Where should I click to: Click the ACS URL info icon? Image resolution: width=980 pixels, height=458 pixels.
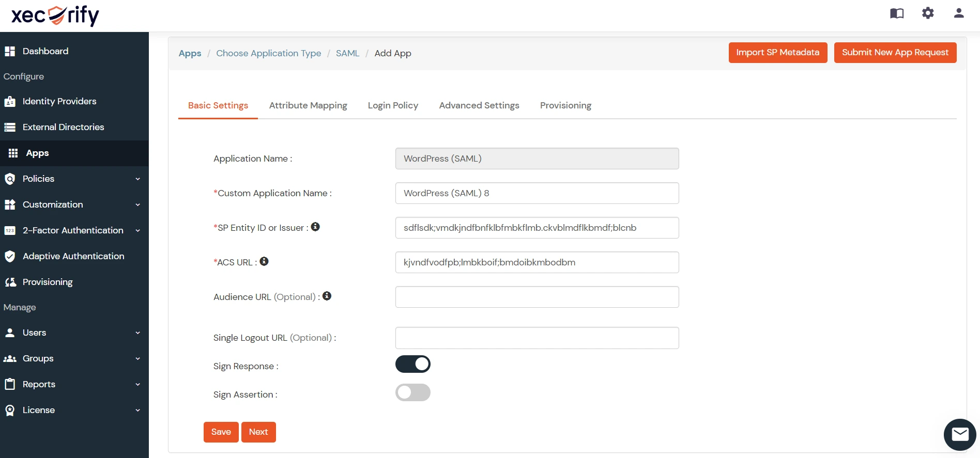pos(264,261)
